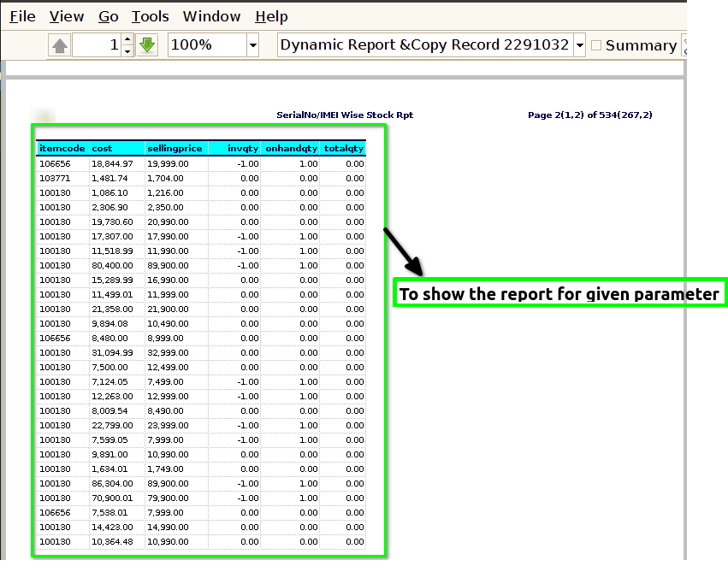Click cost value 11,518.99

point(112,251)
